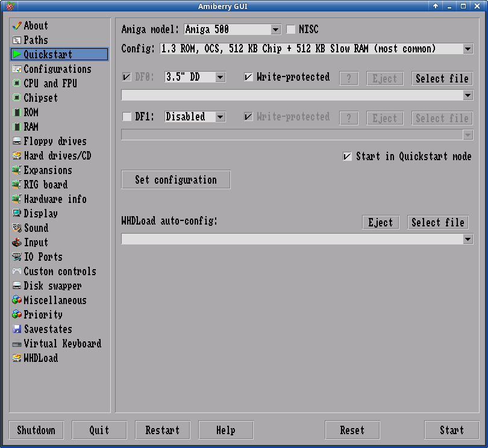488x448 pixels.
Task: Click the DF1 Eject button
Action: pyautogui.click(x=384, y=118)
